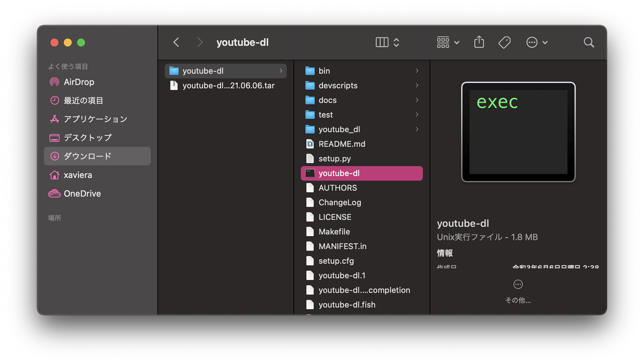
Task: Select the youtube-dl folder in first column
Action: [226, 71]
